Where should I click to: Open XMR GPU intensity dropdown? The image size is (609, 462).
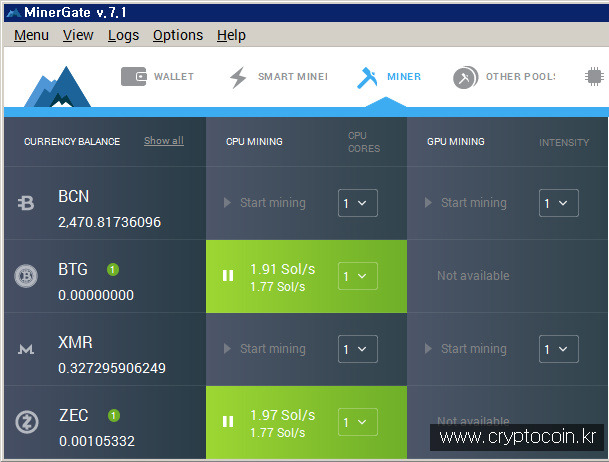(x=559, y=349)
